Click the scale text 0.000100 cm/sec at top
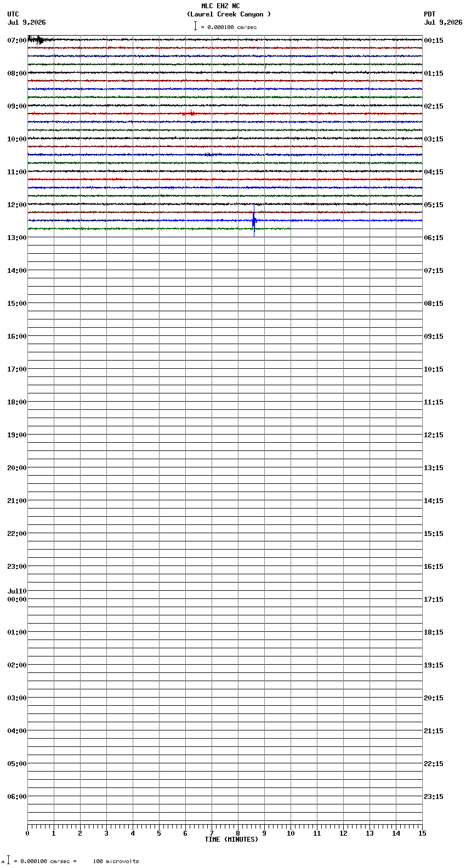This screenshot has width=466, height=868. (x=232, y=27)
